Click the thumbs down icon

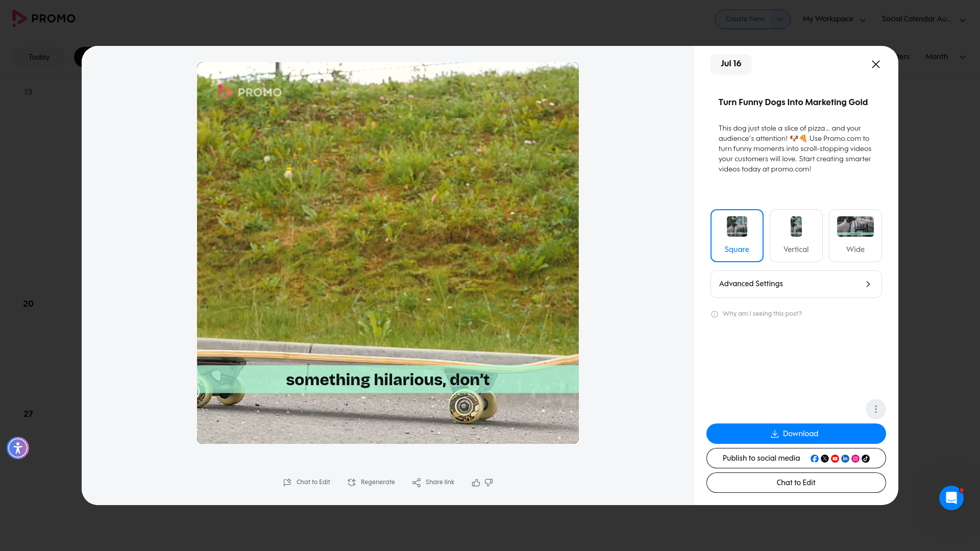tap(489, 483)
